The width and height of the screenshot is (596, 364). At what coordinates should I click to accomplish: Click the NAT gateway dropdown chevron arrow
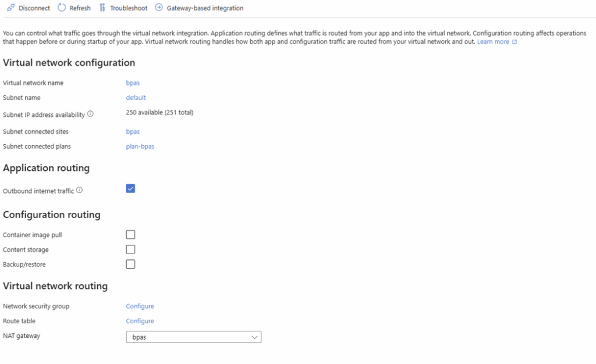click(254, 337)
